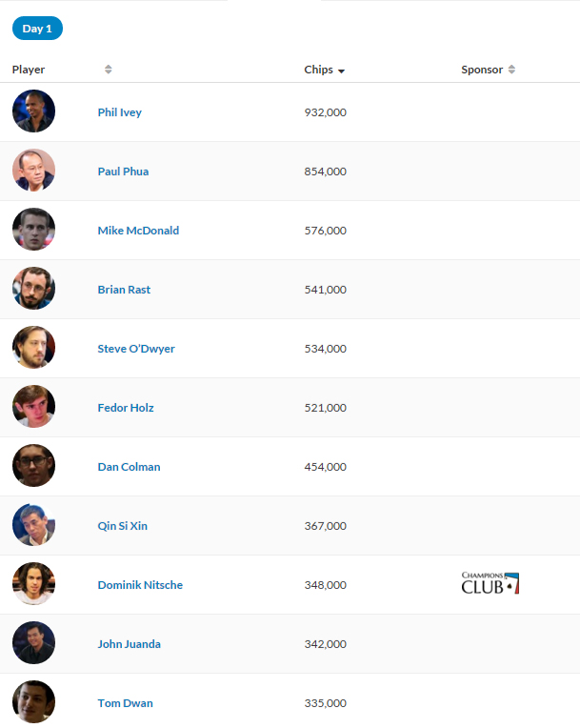This screenshot has width=580, height=728.
Task: Open Dominik Nitsche's profile link
Action: point(140,584)
